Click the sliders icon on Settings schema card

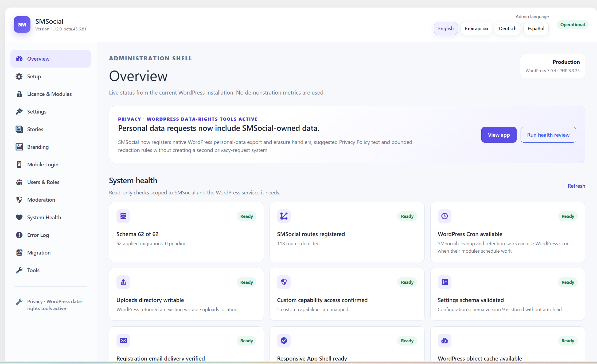pyautogui.click(x=444, y=282)
